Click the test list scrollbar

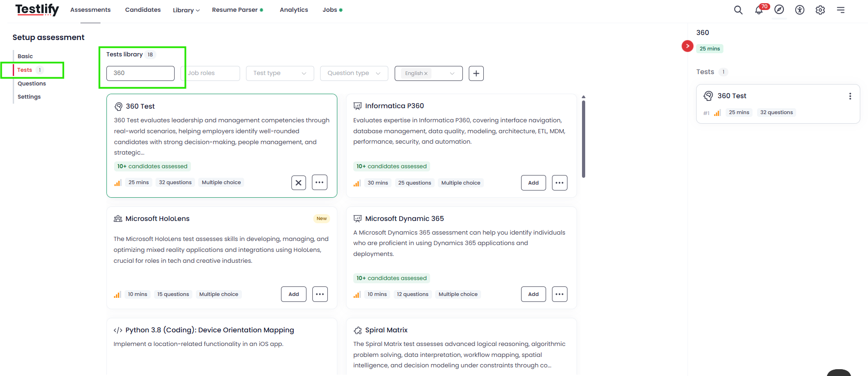pos(583,139)
